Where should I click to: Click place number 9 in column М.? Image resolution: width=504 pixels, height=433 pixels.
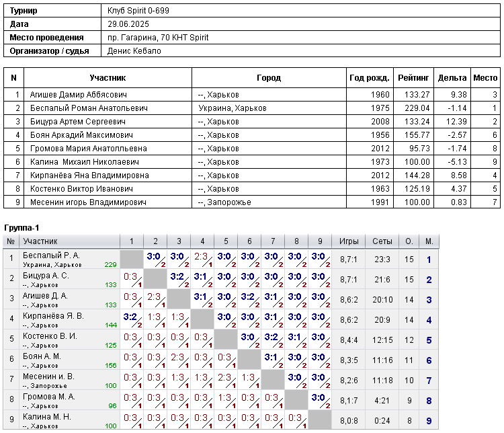429,421
